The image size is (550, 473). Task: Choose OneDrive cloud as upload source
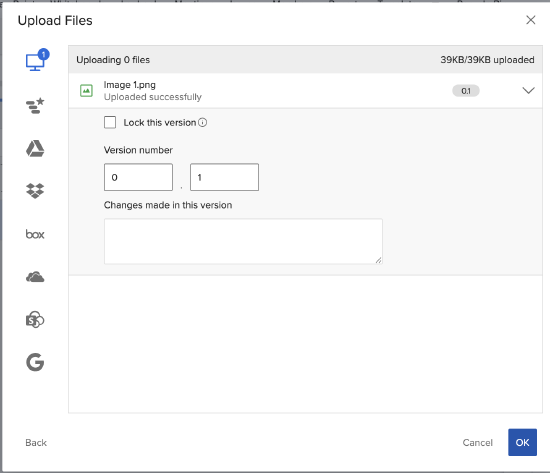pos(35,277)
